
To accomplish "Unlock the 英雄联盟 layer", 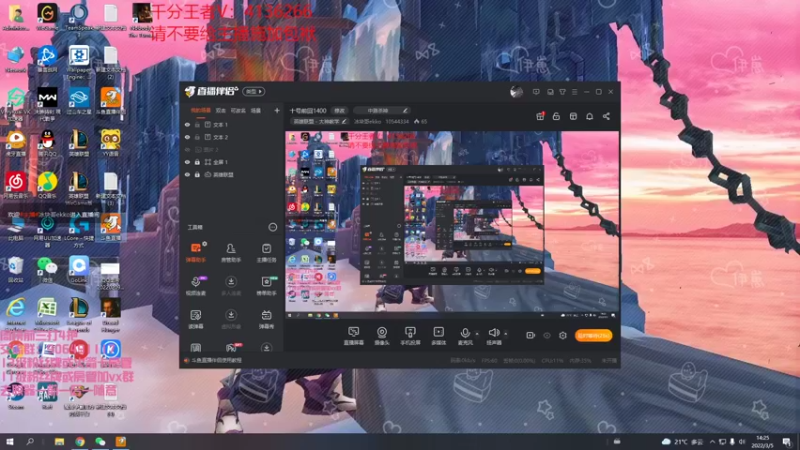I will pos(197,174).
